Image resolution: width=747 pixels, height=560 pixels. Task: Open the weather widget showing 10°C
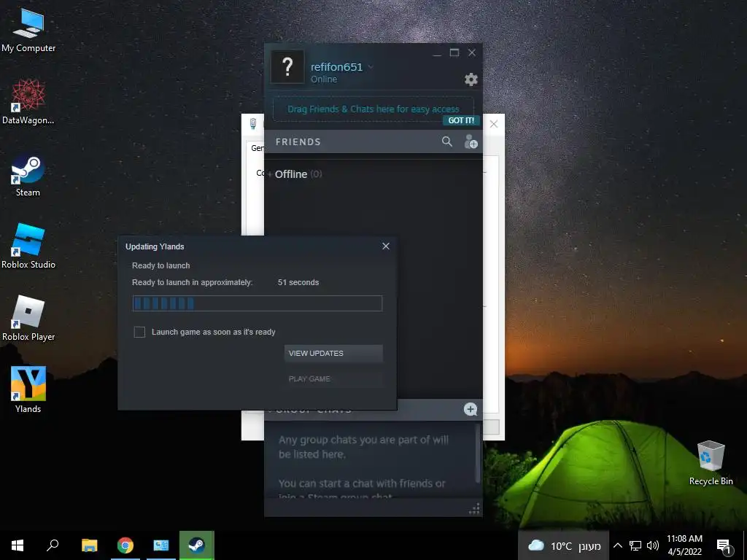point(563,545)
